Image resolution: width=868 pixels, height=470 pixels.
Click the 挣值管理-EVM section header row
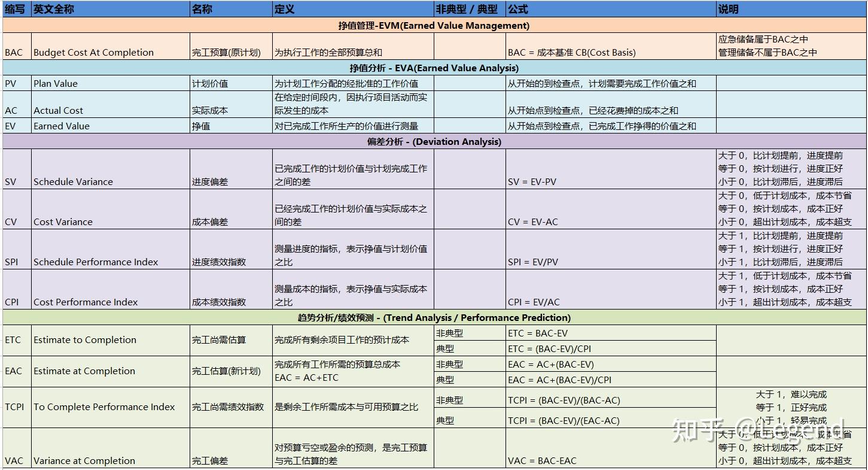click(x=434, y=26)
